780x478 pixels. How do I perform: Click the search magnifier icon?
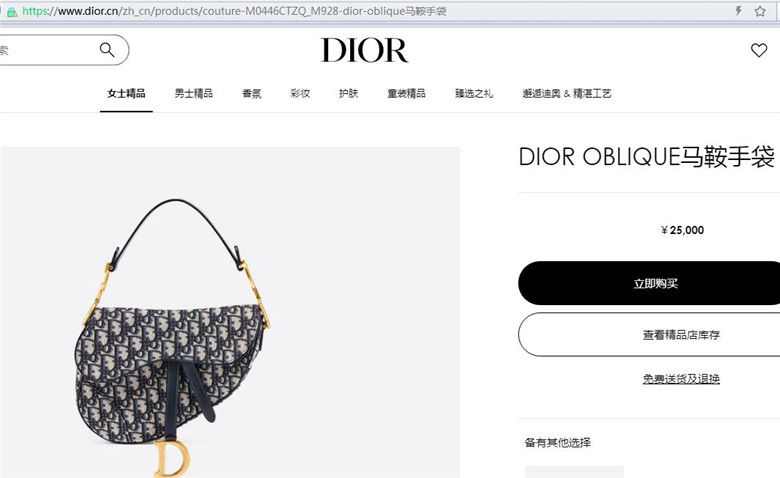coord(107,50)
